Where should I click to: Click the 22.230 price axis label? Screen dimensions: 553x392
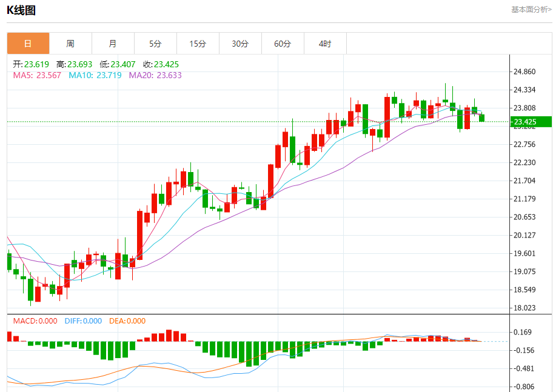[525, 162]
